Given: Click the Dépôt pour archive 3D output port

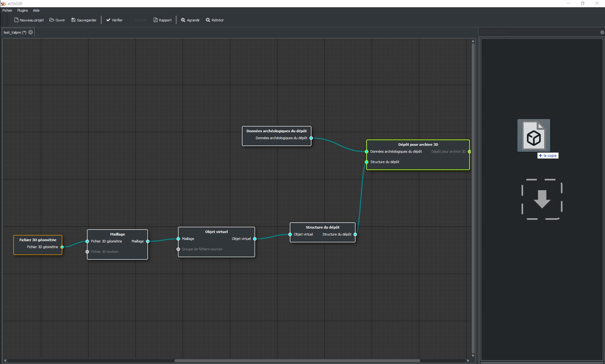Looking at the screenshot, I should (469, 151).
